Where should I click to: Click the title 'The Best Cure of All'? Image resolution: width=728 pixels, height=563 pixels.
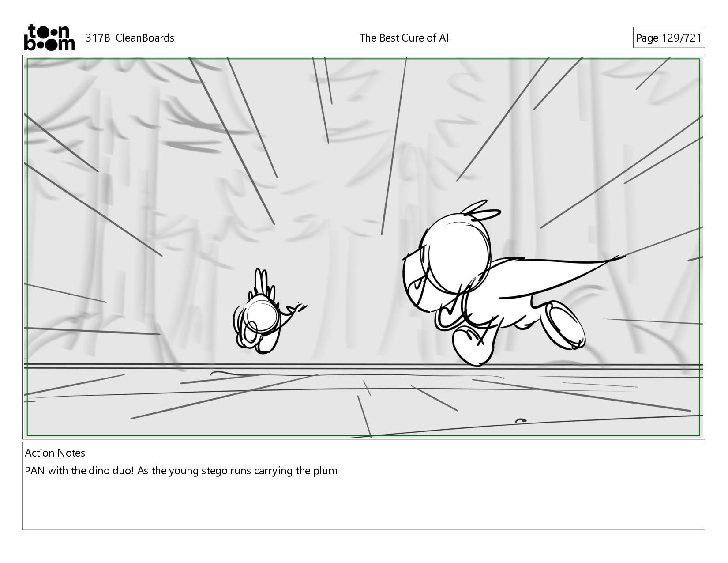[405, 38]
